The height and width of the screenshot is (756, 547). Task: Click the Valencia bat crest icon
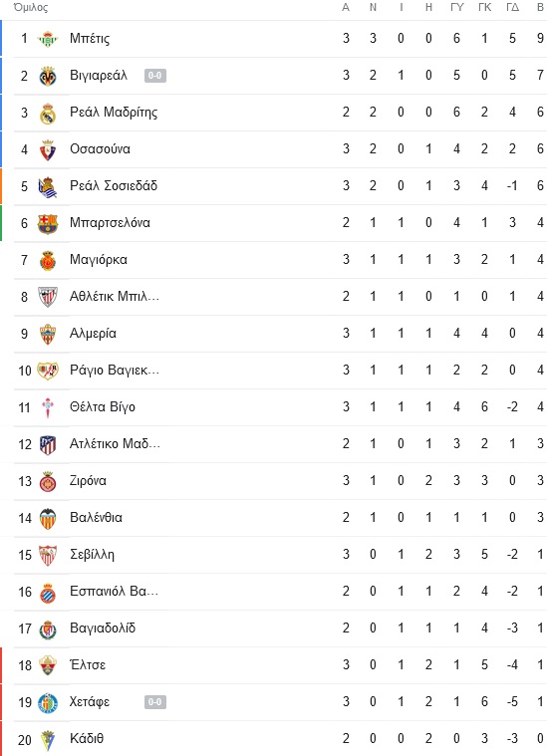pos(47,518)
